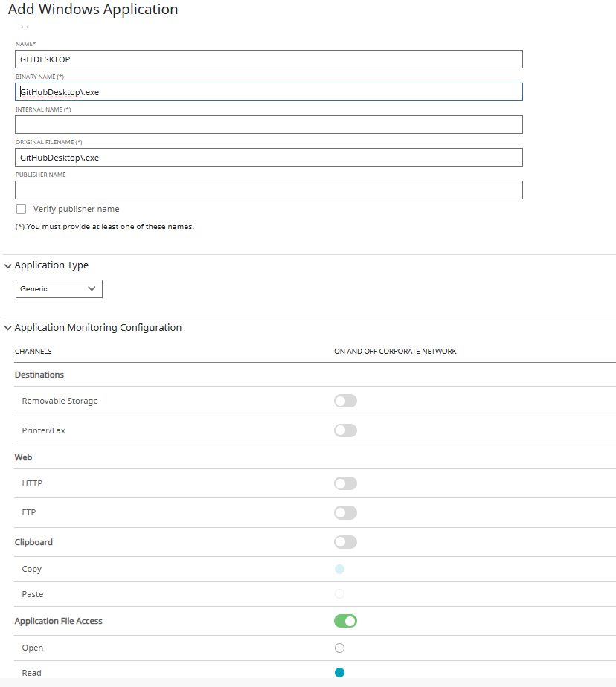Collapse the Application Type section
Viewport: 616px width, 687px height.
click(7, 266)
